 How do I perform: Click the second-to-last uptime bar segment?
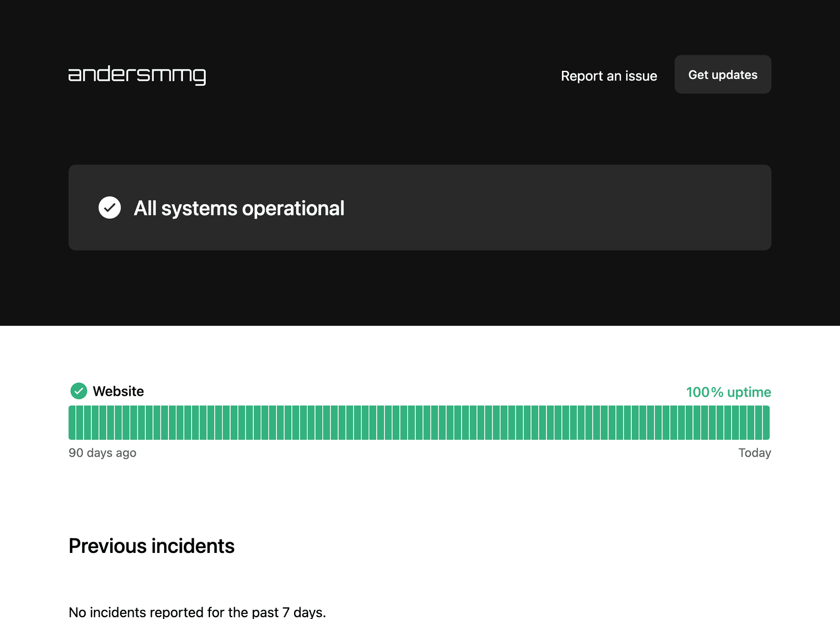(x=759, y=423)
